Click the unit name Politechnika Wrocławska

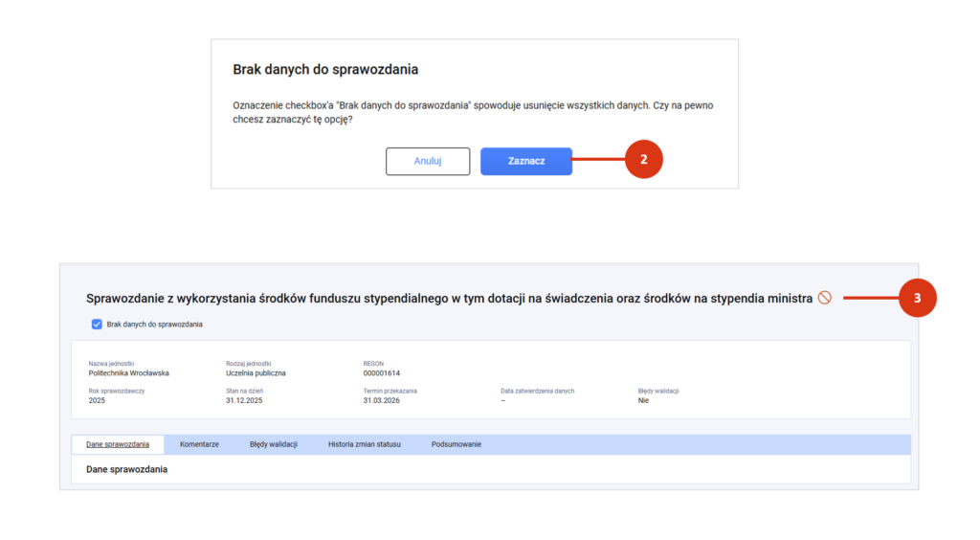[129, 373]
